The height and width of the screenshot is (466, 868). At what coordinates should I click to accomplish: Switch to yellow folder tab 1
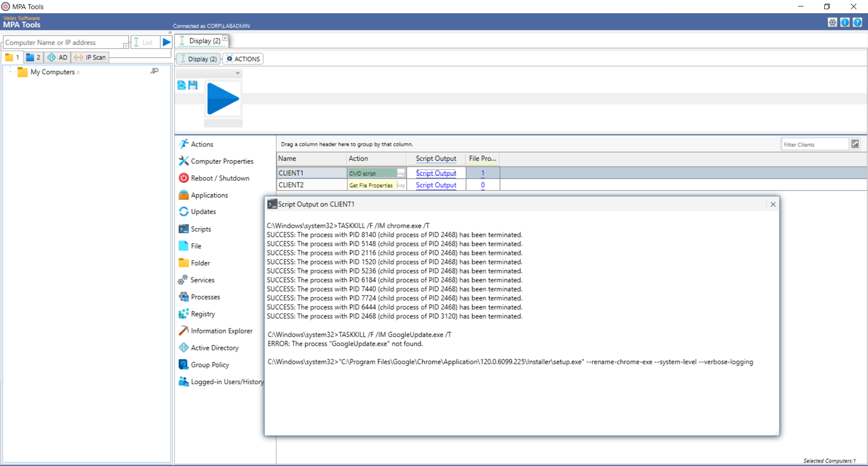(x=12, y=57)
